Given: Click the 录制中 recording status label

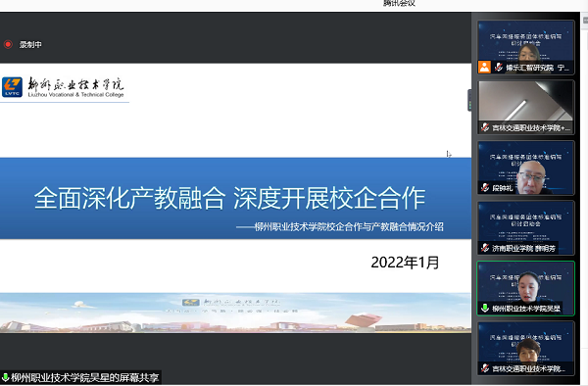Looking at the screenshot, I should pyautogui.click(x=30, y=45).
